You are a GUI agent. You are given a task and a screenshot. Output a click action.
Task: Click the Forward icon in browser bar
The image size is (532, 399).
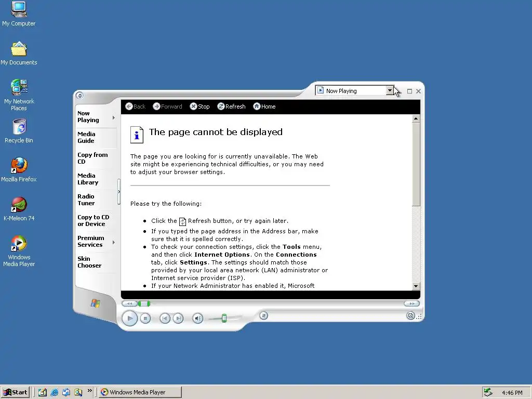click(156, 107)
